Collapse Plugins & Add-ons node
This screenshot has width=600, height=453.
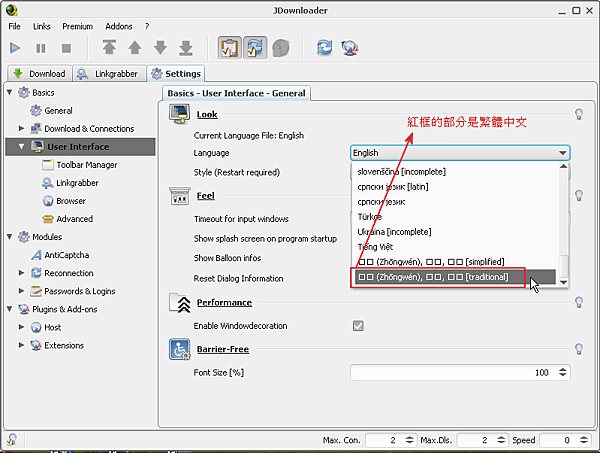(x=10, y=309)
